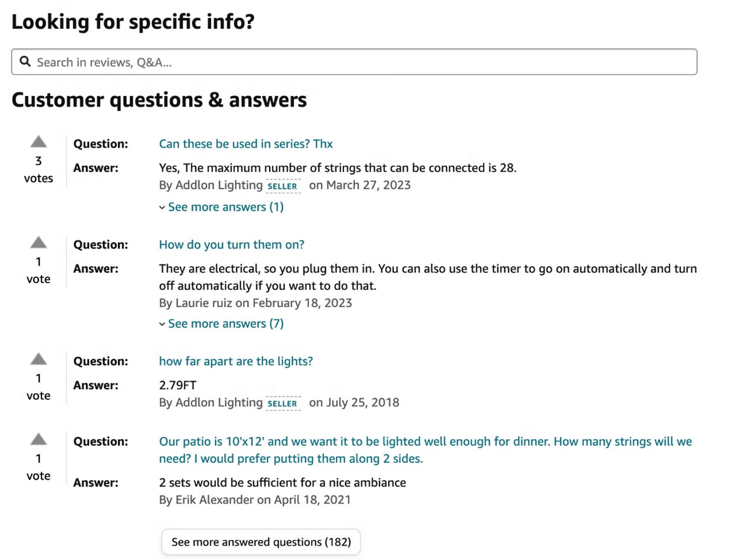The width and height of the screenshot is (731, 560).
Task: Open the patio 10'x12' lighting question
Action: point(426,450)
